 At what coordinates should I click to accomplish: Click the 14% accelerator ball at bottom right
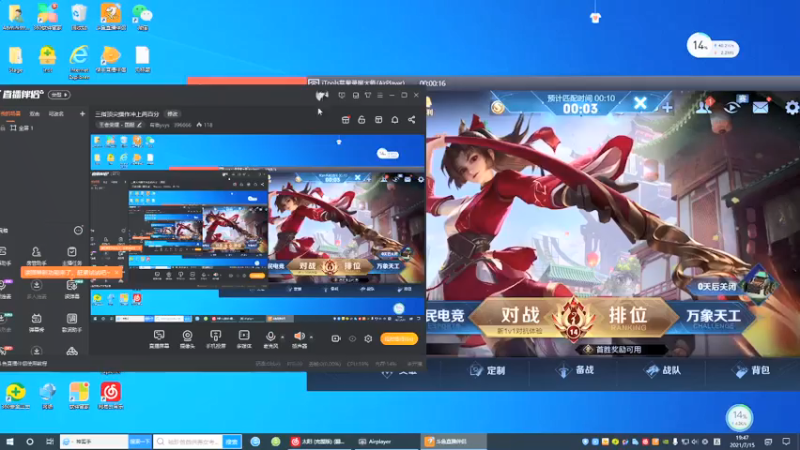click(739, 417)
